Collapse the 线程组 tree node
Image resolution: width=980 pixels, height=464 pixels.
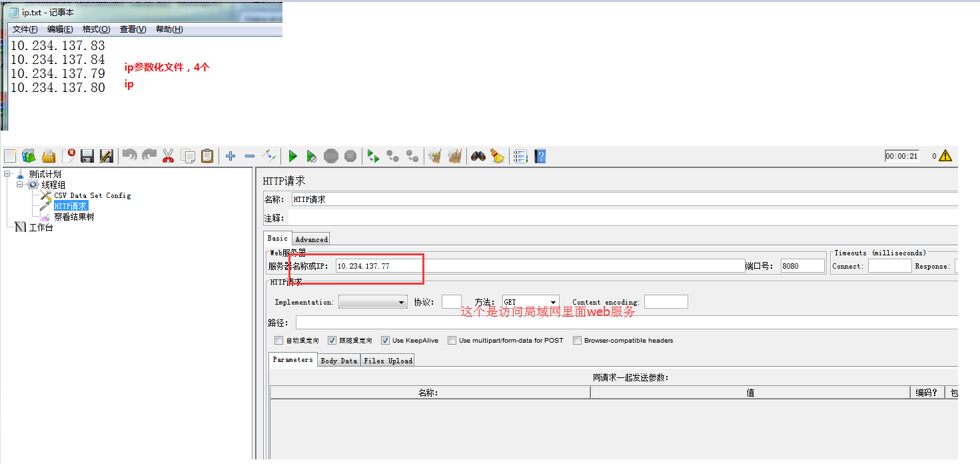20,185
